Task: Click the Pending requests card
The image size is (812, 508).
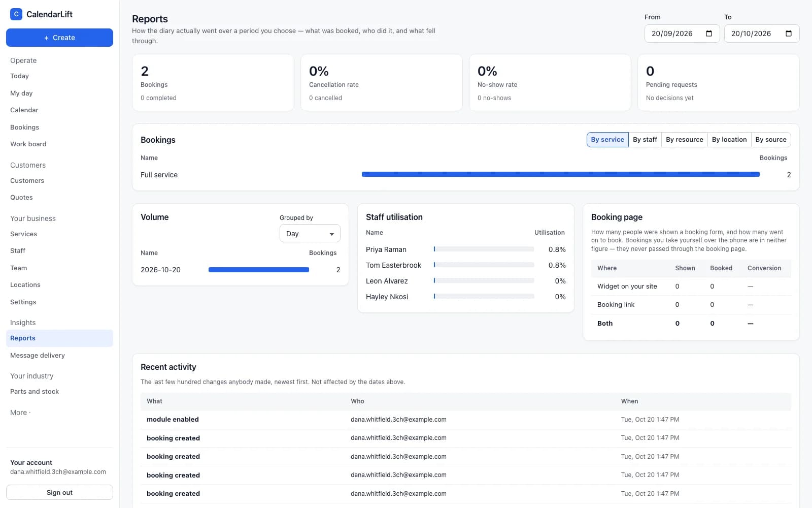Action: tap(719, 83)
